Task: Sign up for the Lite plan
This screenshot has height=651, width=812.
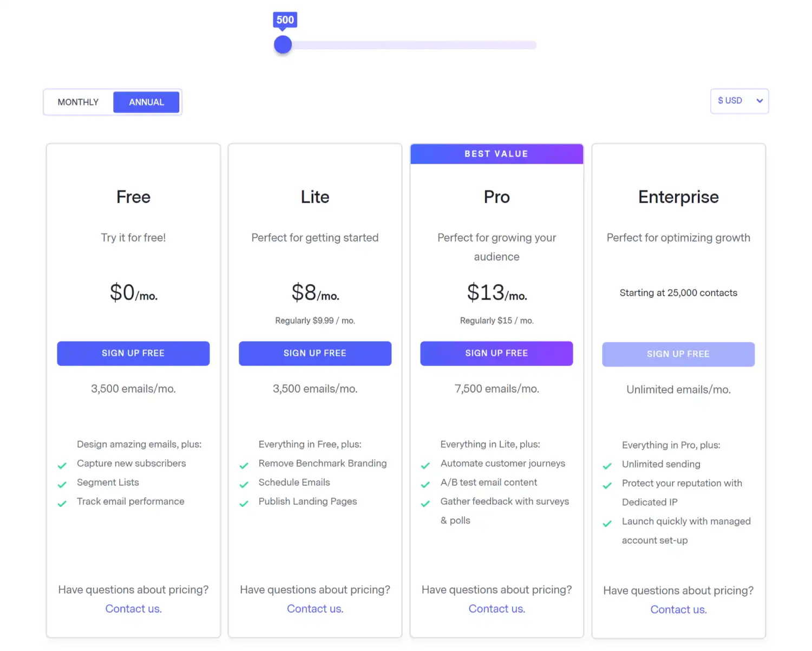Action: [x=315, y=353]
